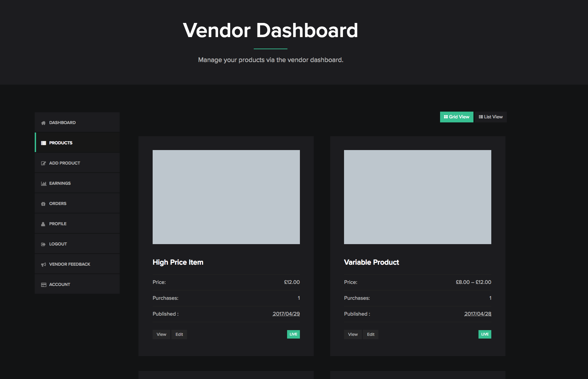Click the Orders gift icon
588x379 pixels.
click(43, 204)
